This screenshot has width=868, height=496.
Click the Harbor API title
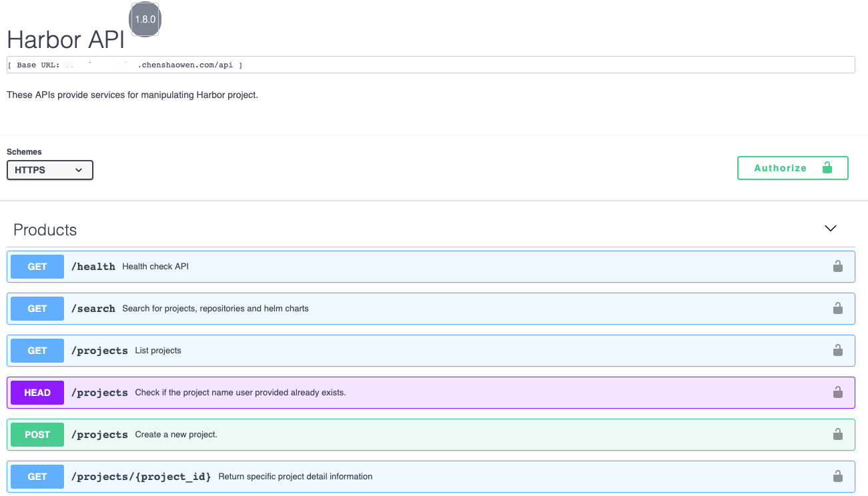point(66,40)
